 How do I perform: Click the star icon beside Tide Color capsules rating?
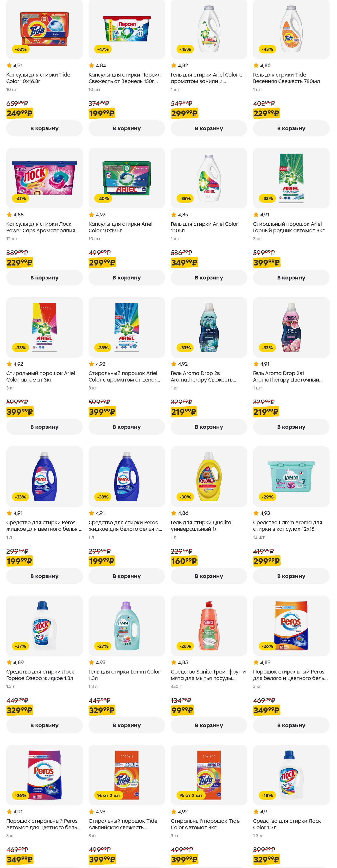pyautogui.click(x=9, y=65)
